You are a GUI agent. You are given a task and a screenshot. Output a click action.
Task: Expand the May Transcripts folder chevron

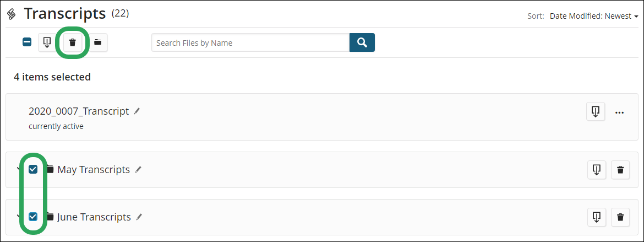pos(18,169)
